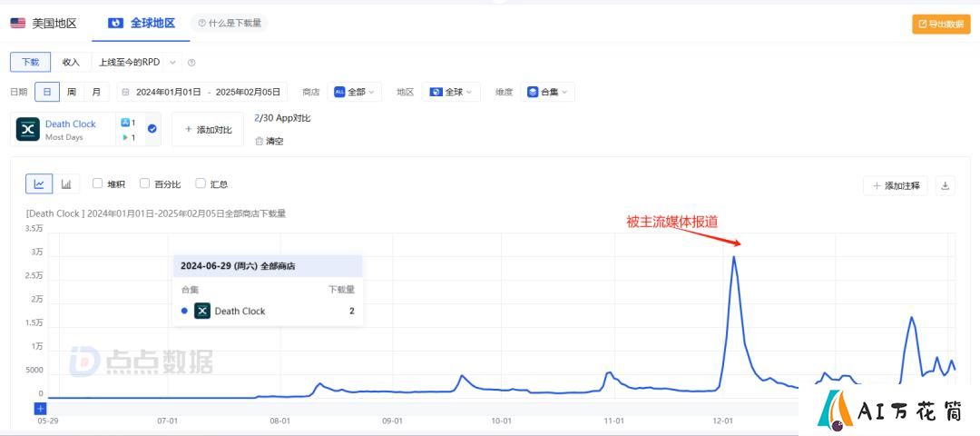980x436 pixels.
Task: Switch to line chart view
Action: (39, 183)
